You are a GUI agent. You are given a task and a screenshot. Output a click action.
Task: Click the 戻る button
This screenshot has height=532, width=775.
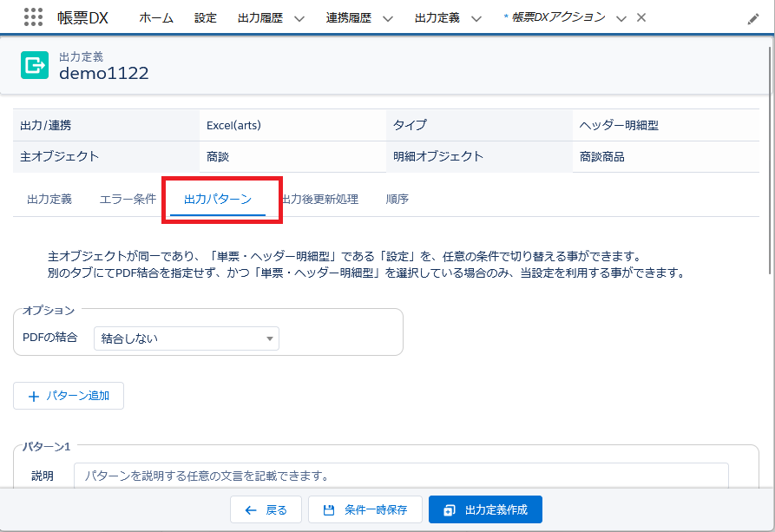(266, 509)
